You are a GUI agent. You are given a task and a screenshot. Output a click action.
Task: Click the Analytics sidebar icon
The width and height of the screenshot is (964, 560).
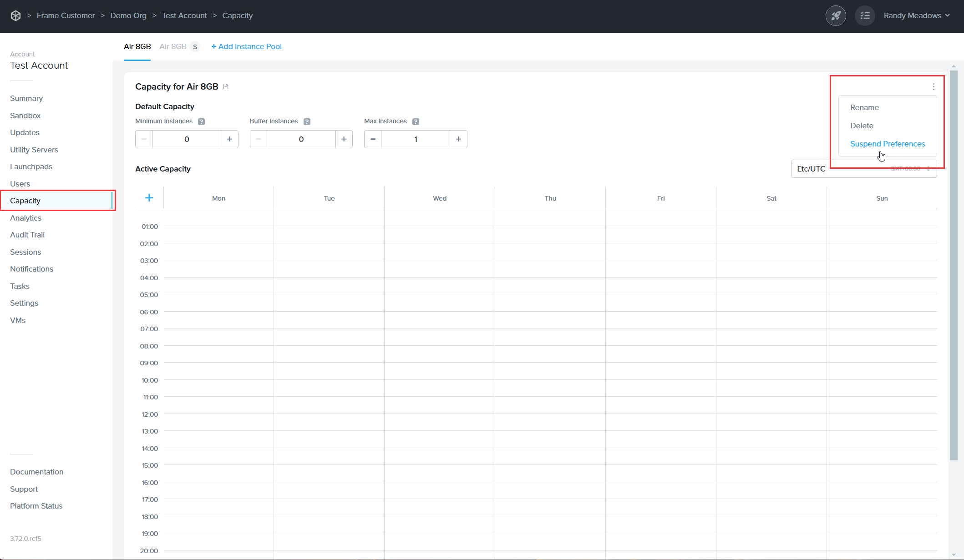(x=25, y=217)
